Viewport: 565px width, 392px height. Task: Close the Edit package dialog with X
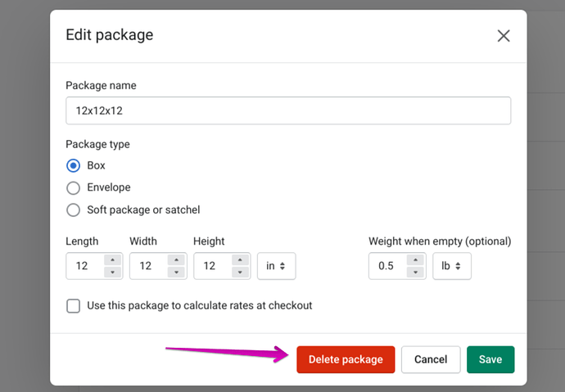504,35
